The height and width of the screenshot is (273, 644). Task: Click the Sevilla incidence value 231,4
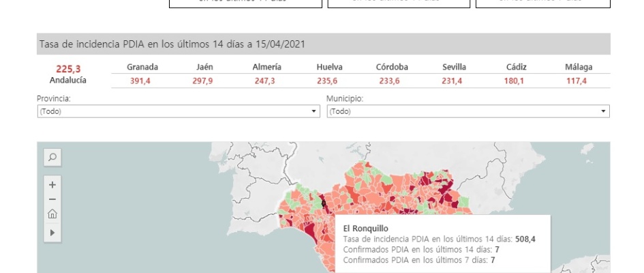tap(454, 81)
